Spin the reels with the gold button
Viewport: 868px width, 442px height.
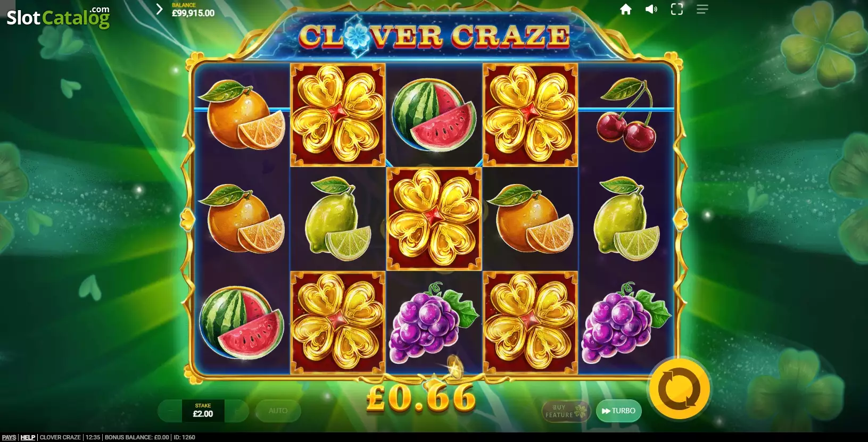click(x=680, y=389)
